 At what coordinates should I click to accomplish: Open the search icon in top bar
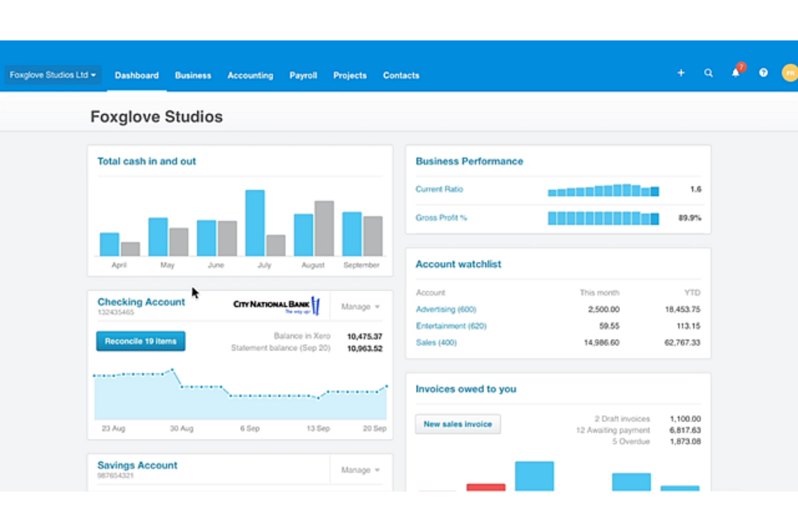coord(708,73)
